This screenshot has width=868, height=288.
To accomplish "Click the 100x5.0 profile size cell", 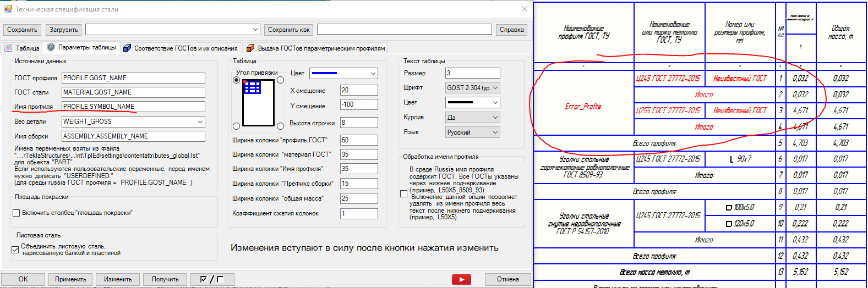I will coord(740,207).
